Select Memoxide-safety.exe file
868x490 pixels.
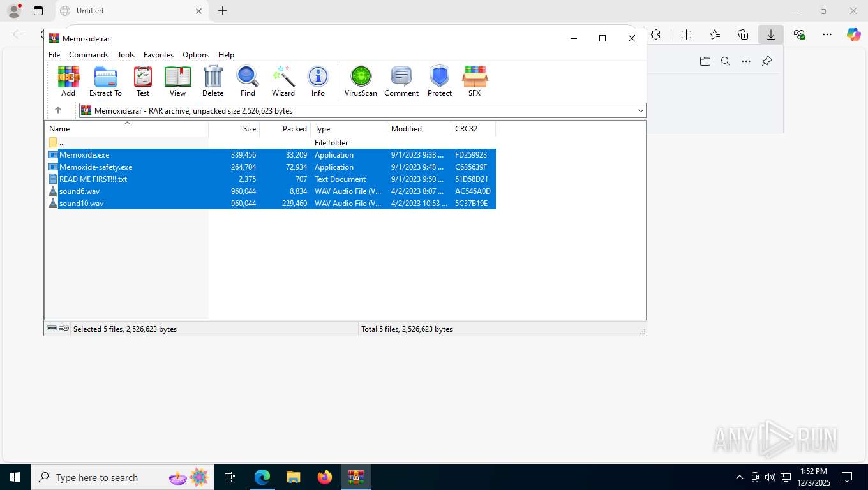coord(271,167)
